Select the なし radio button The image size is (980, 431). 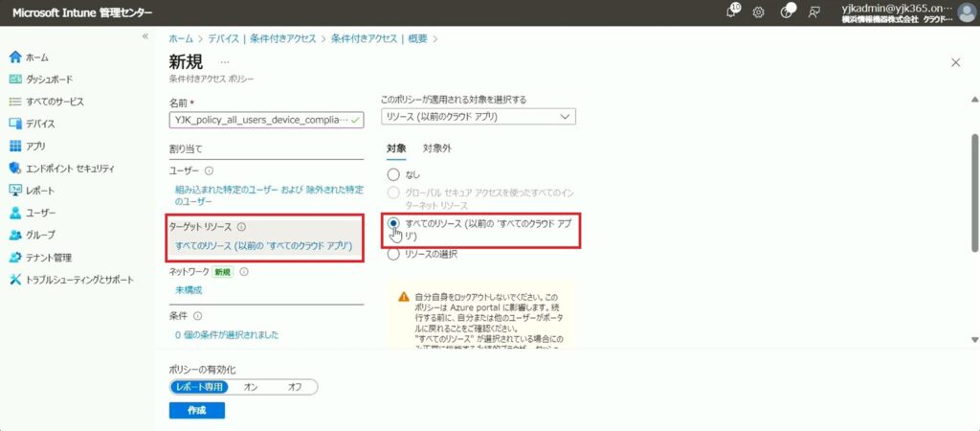pos(393,174)
